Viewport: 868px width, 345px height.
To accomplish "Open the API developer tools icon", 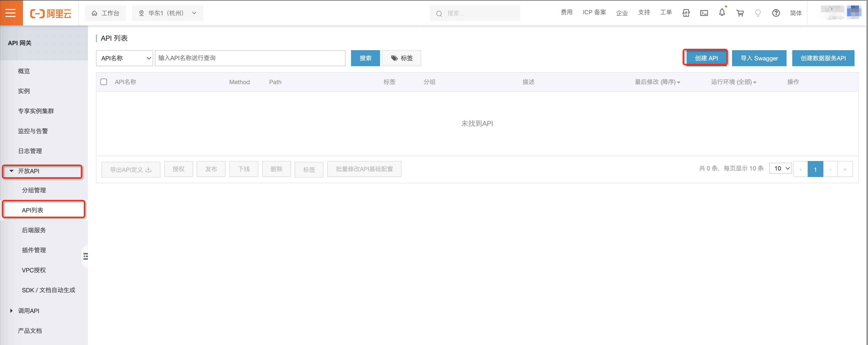I will 686,13.
